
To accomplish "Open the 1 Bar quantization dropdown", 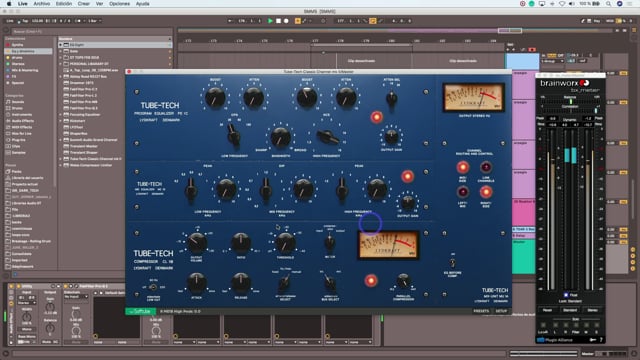I will pyautogui.click(x=94, y=21).
